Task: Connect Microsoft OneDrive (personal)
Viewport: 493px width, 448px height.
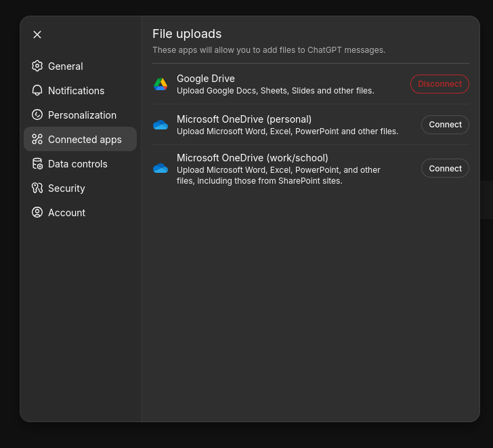Action: pyautogui.click(x=445, y=125)
